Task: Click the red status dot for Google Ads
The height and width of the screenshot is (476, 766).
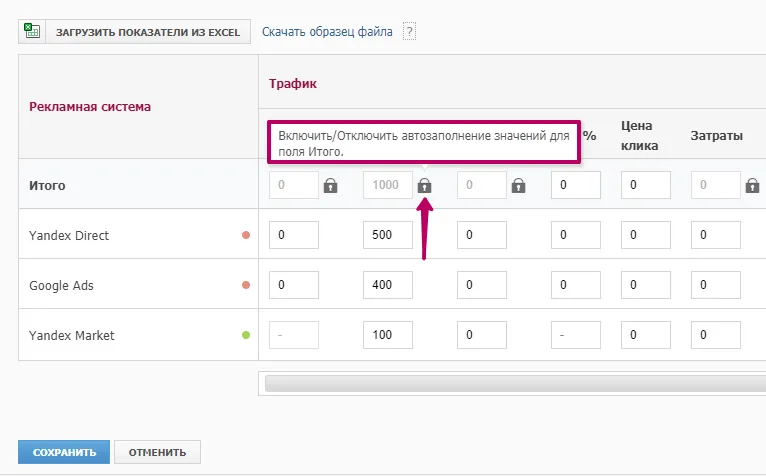Action: tap(246, 285)
